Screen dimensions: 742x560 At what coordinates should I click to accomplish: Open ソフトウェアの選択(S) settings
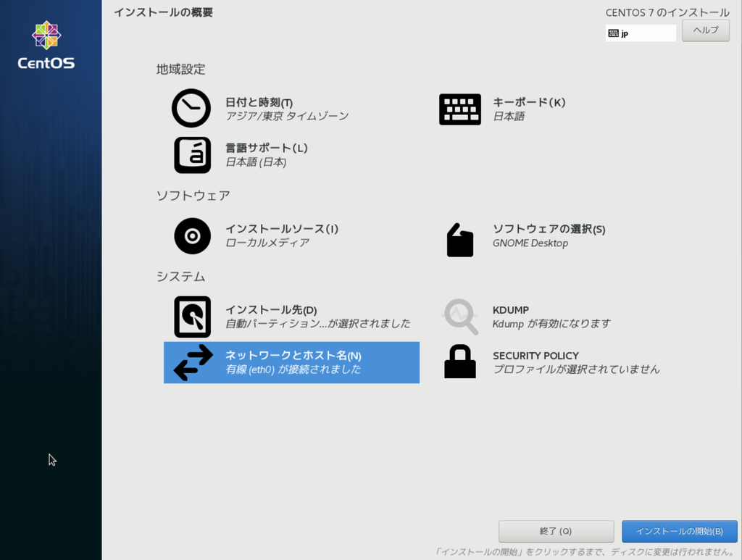pyautogui.click(x=549, y=229)
